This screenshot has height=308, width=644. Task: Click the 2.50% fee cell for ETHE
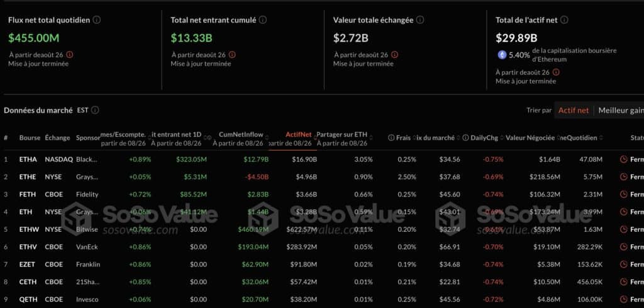coord(407,177)
